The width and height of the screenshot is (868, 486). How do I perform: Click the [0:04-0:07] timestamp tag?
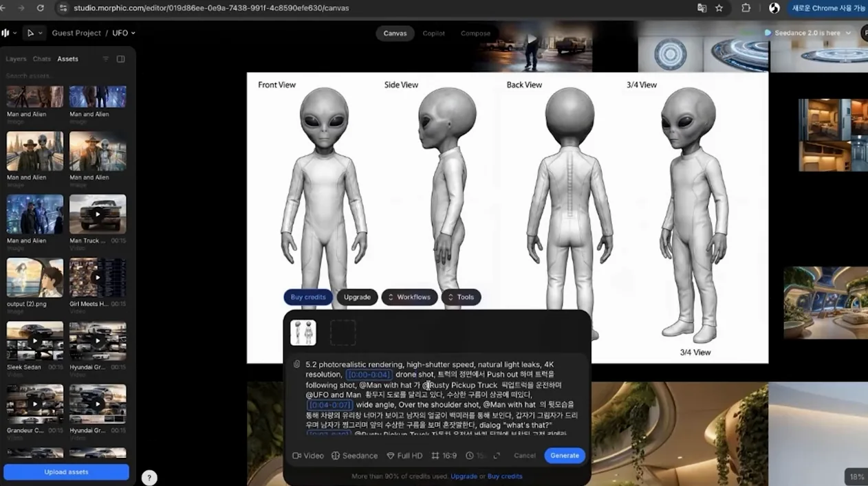coord(329,405)
